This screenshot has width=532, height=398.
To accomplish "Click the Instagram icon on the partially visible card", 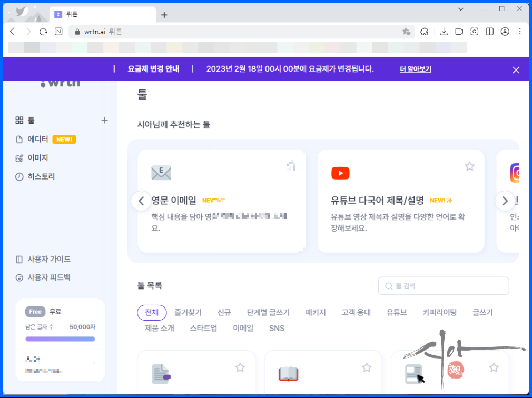I will point(515,173).
